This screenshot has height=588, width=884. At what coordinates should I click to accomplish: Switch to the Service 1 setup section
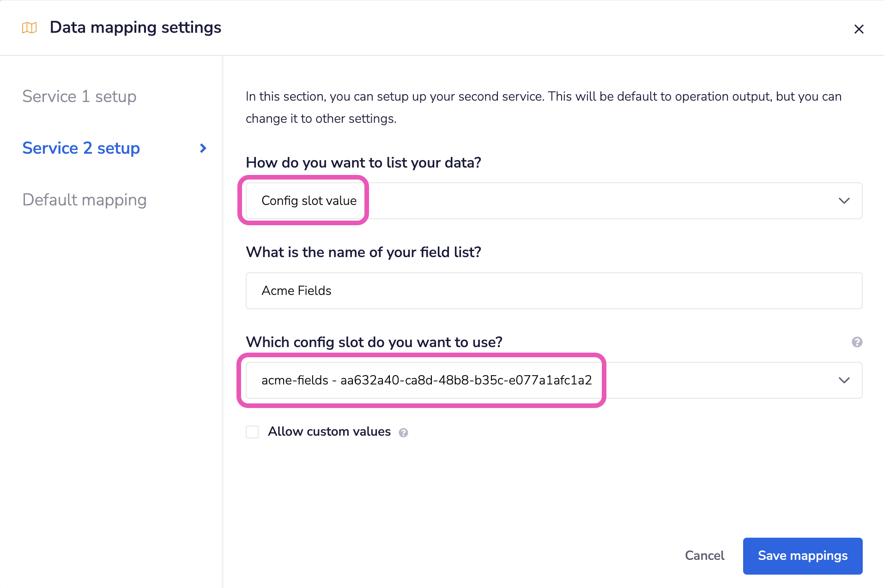click(x=79, y=96)
